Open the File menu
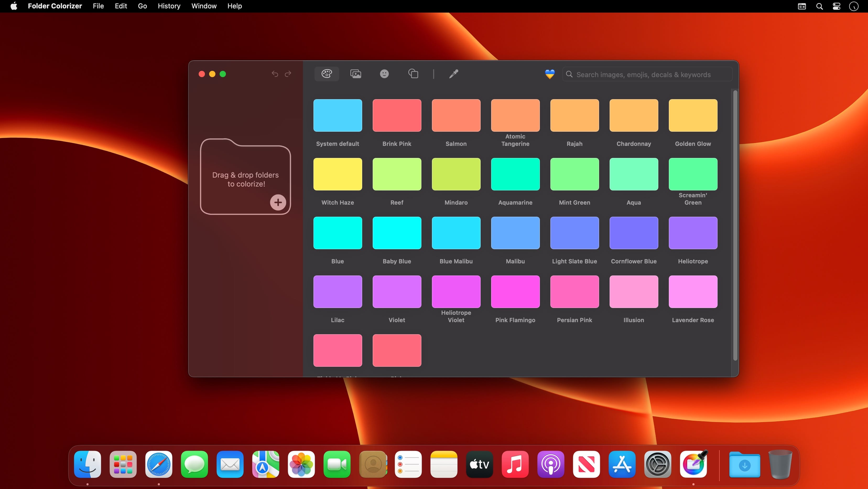This screenshot has width=868, height=489. pos(98,6)
